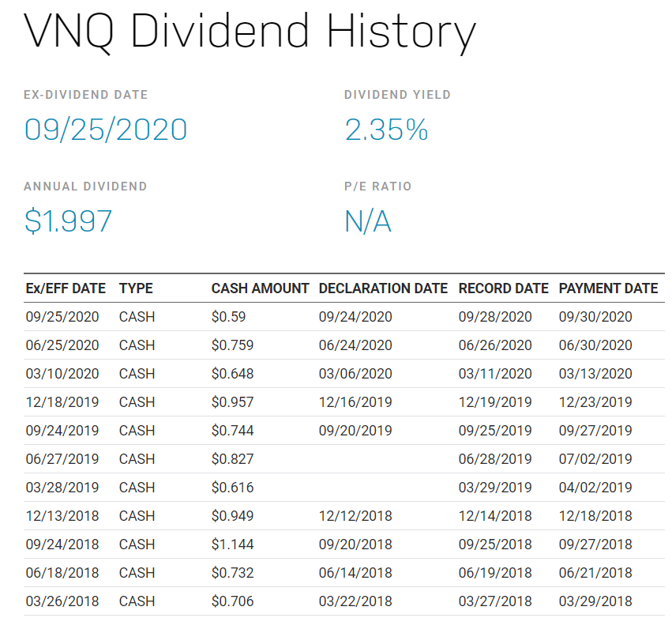Image resolution: width=672 pixels, height=618 pixels.
Task: Click payment date 03/13/2020
Action: tap(595, 374)
